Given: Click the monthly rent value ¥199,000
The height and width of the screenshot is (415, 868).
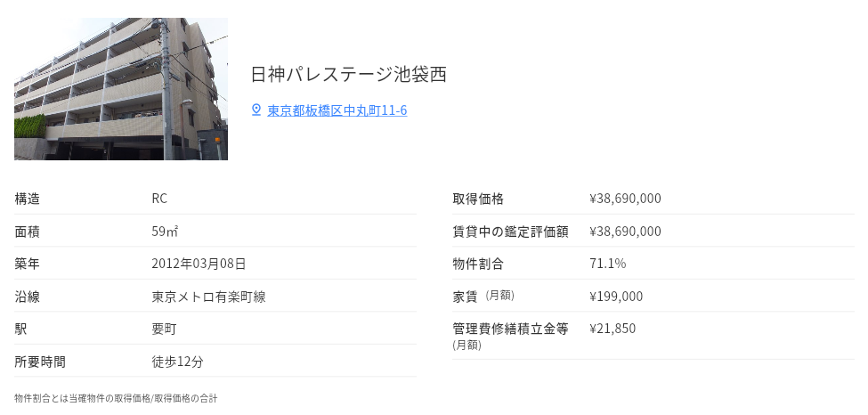Looking at the screenshot, I should point(616,296).
